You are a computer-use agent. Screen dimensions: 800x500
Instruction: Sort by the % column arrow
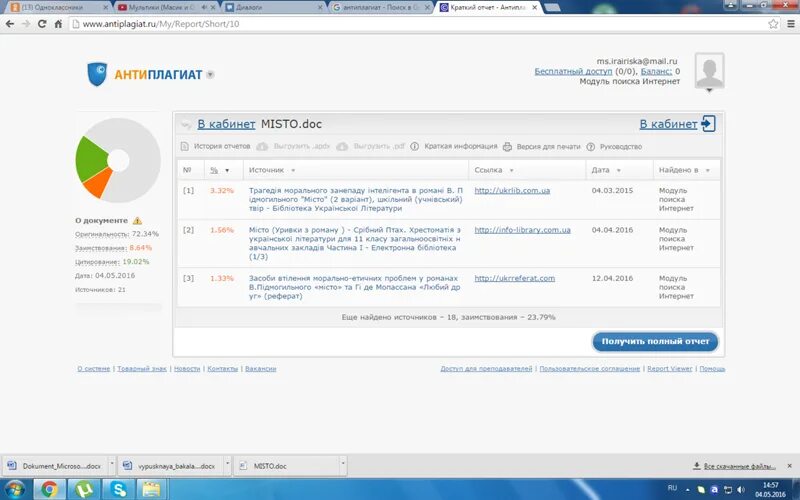(227, 170)
